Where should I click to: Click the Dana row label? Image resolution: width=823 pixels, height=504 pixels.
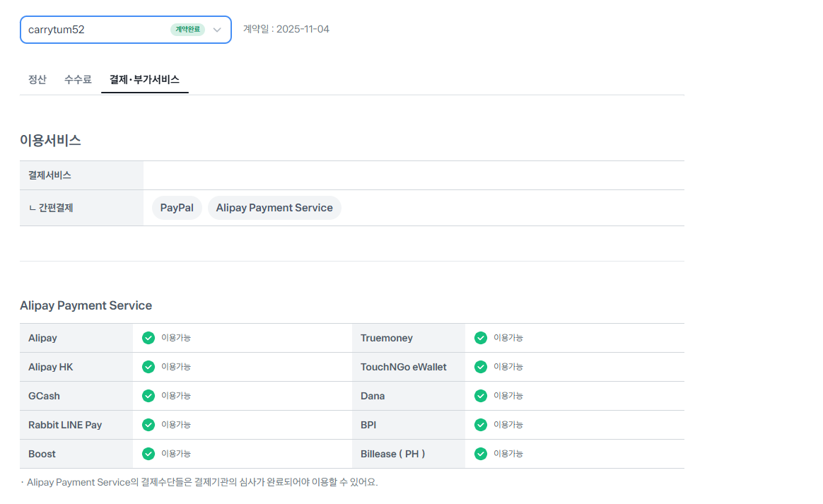click(x=373, y=396)
